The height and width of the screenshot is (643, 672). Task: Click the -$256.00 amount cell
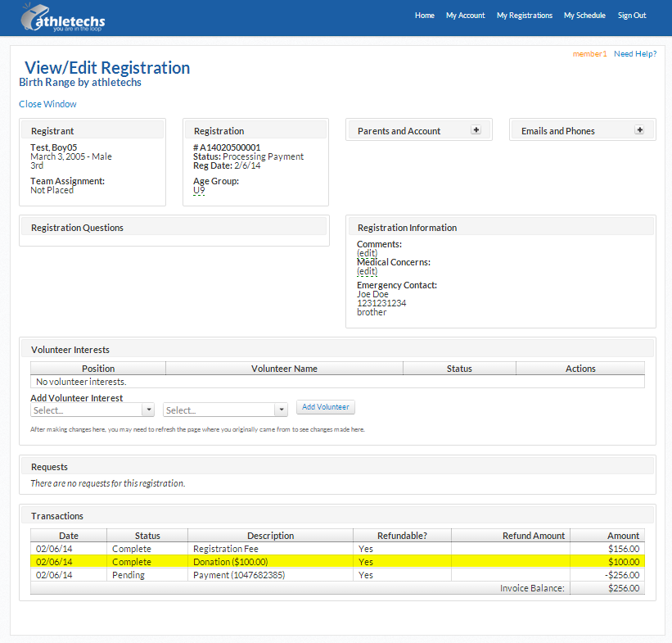(x=607, y=575)
